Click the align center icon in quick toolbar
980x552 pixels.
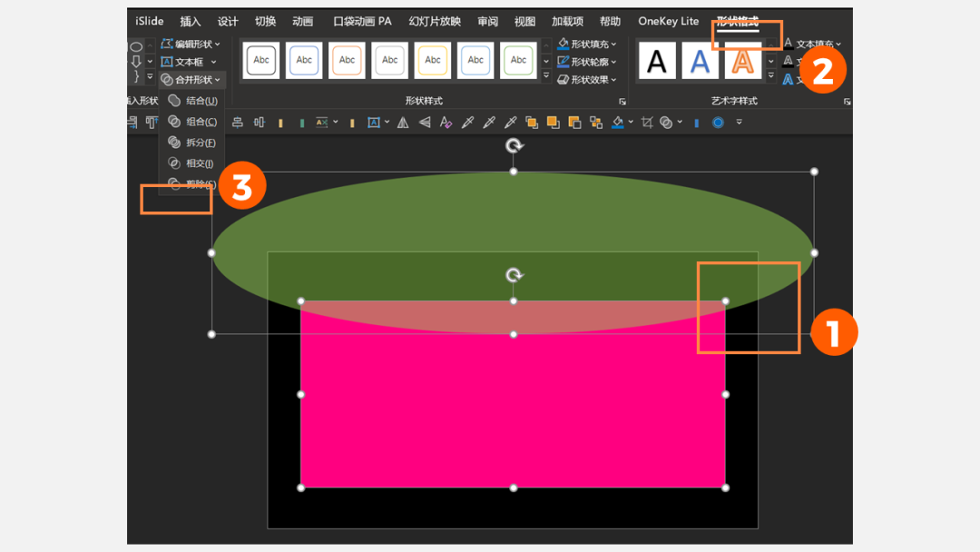238,123
